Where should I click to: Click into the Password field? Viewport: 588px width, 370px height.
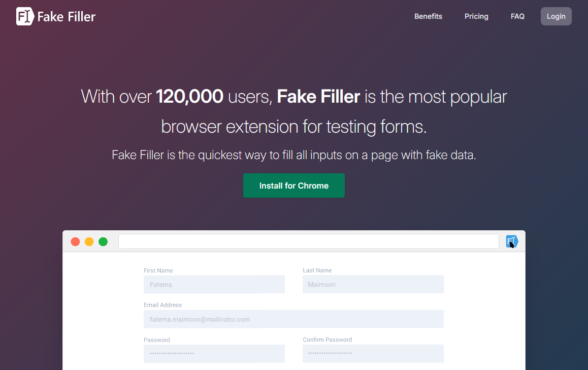(214, 354)
